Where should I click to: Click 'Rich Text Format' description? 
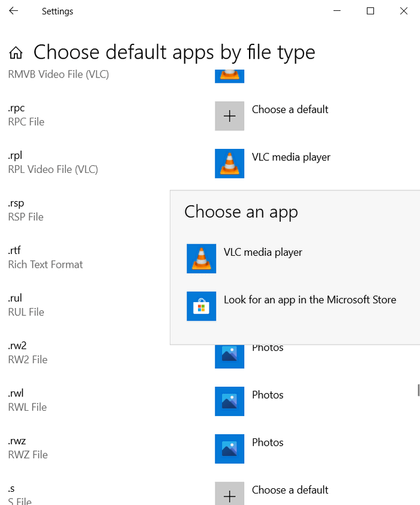coord(46,265)
